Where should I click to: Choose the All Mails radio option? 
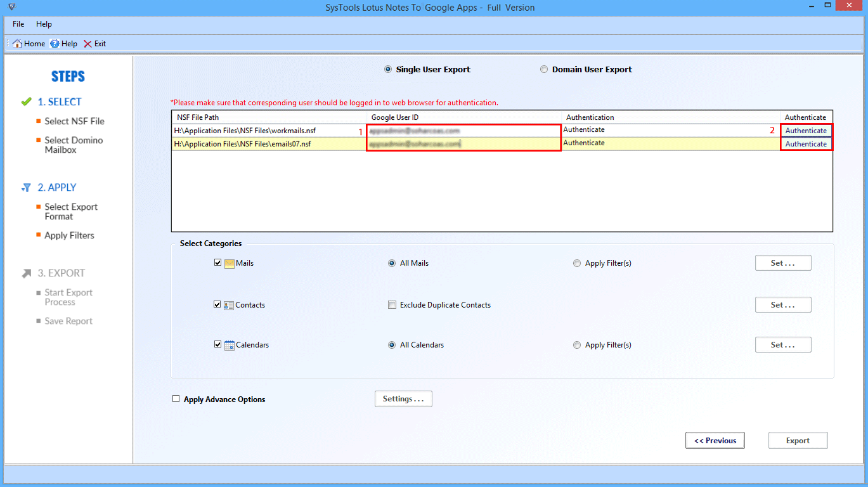(x=392, y=263)
